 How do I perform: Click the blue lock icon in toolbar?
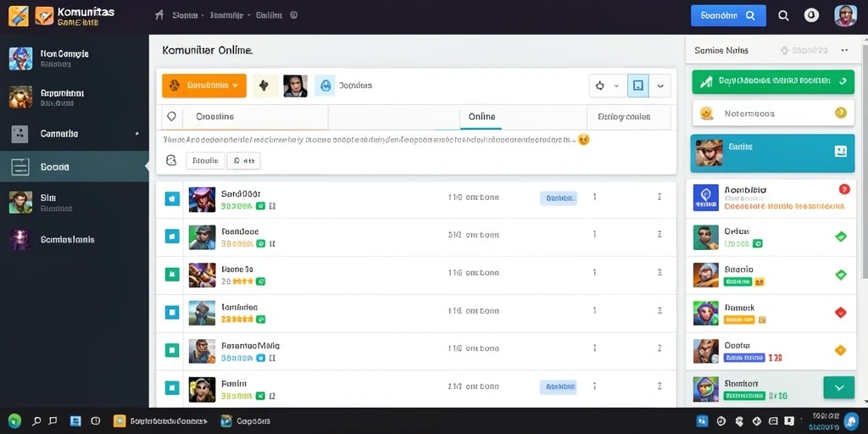coord(325,86)
